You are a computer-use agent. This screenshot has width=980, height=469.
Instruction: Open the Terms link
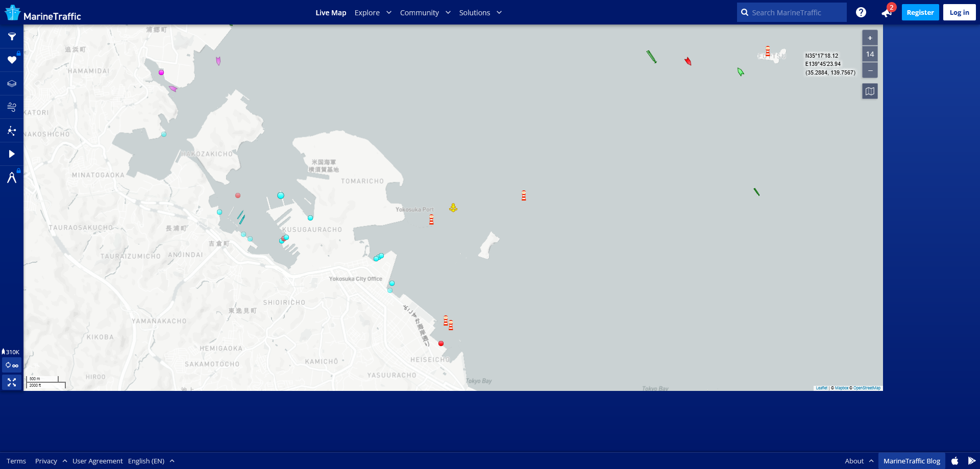16,461
